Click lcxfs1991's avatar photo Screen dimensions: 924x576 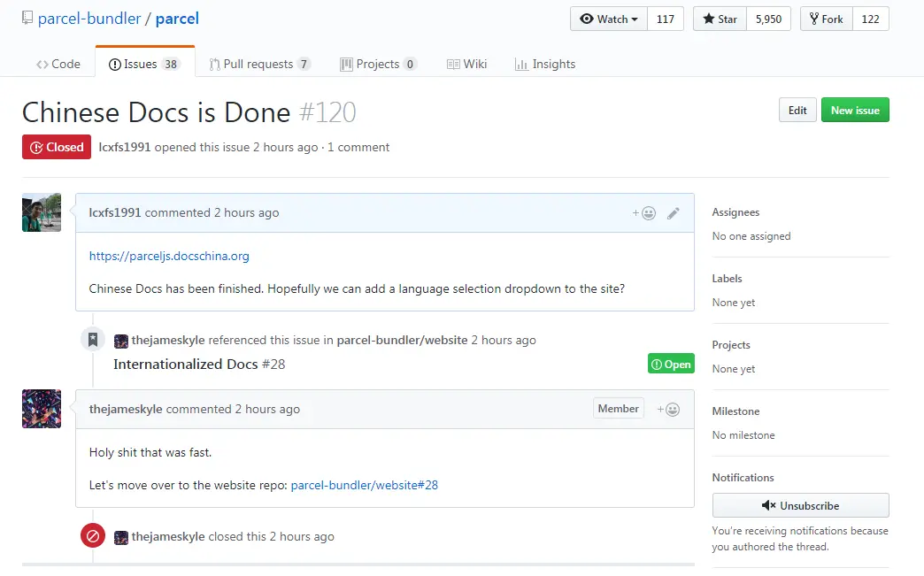click(x=42, y=212)
